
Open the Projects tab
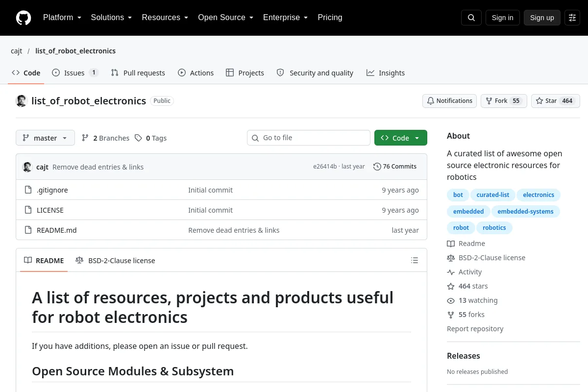245,73
